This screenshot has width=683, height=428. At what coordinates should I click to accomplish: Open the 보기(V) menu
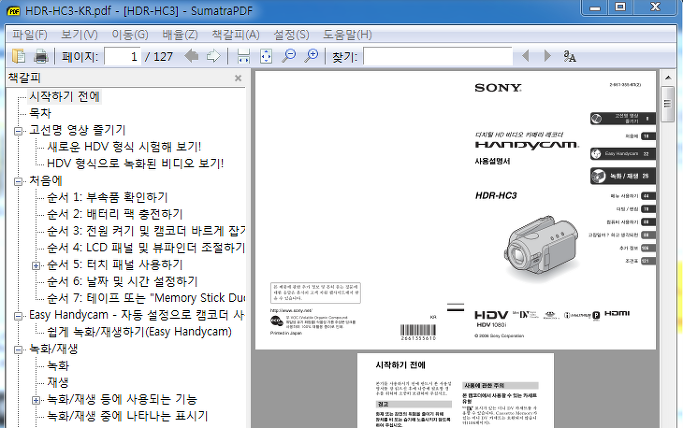(79, 34)
